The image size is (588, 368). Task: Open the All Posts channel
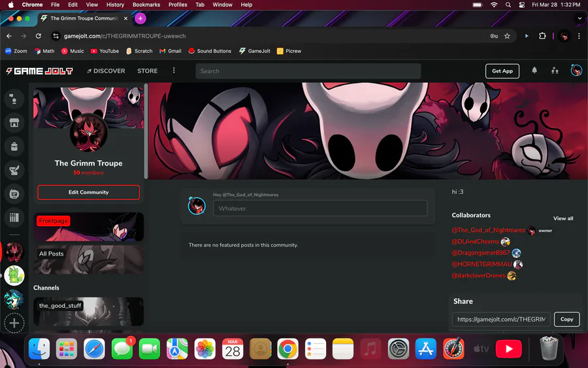point(88,259)
